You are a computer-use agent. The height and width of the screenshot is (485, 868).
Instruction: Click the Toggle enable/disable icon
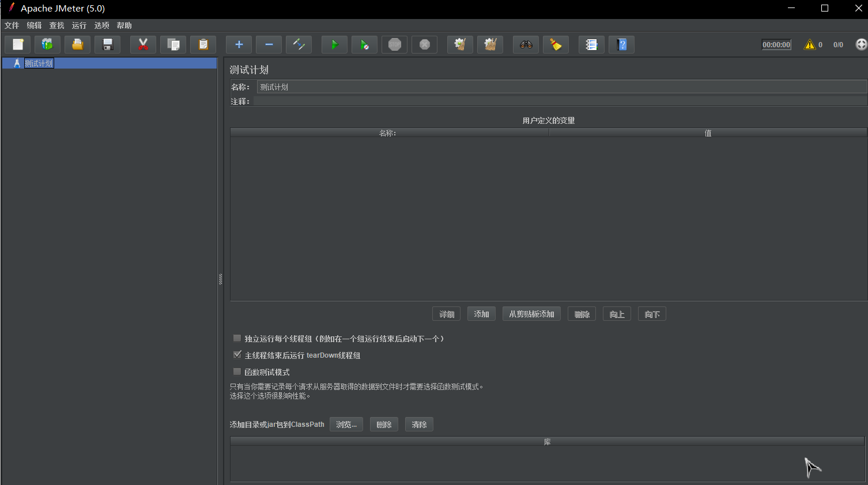point(299,44)
